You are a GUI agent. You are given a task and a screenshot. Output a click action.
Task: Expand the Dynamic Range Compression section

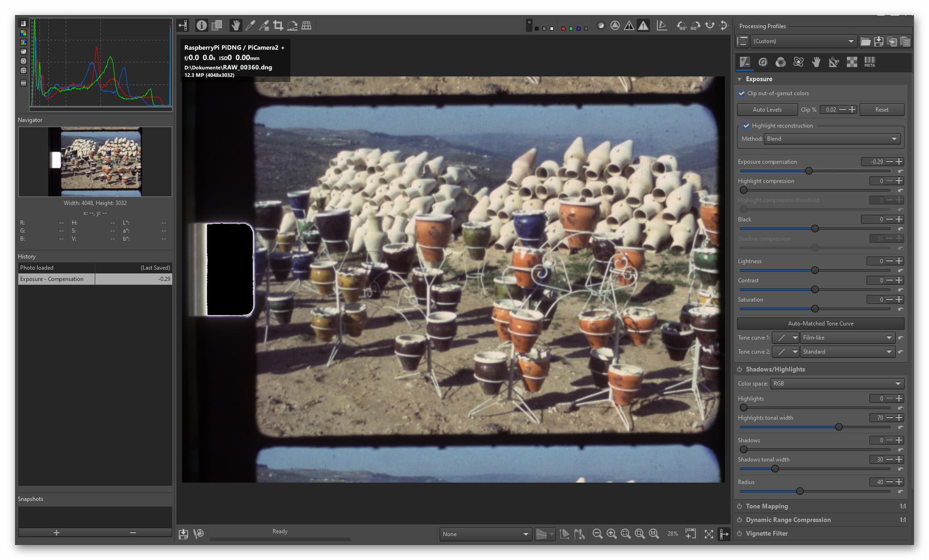(x=788, y=520)
